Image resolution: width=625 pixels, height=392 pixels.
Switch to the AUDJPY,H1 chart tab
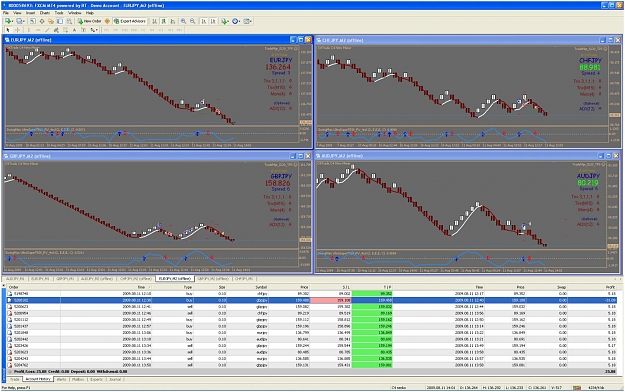tap(15, 279)
